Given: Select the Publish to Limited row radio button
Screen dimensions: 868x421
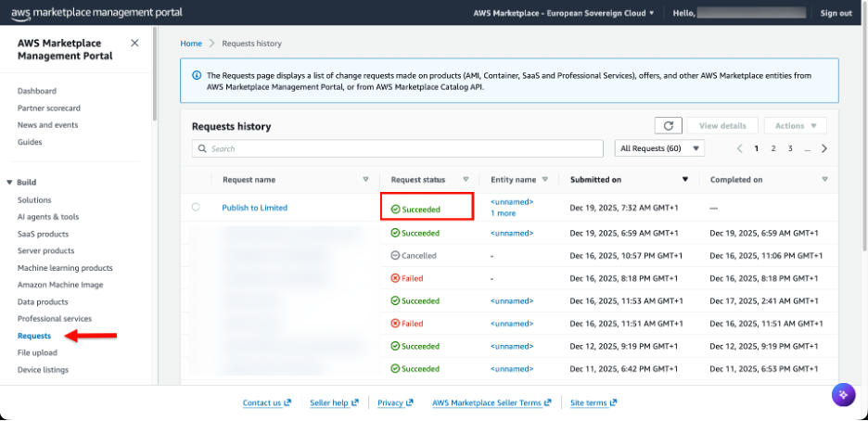Looking at the screenshot, I should [196, 207].
